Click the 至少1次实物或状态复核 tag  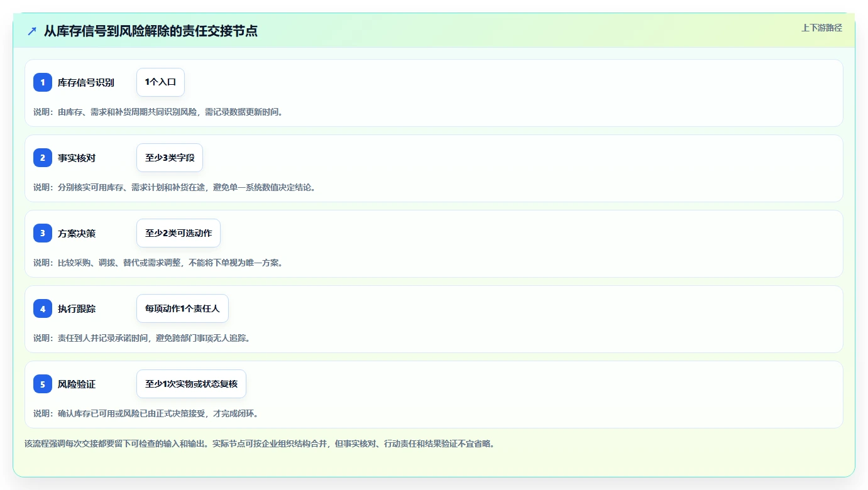click(x=191, y=384)
